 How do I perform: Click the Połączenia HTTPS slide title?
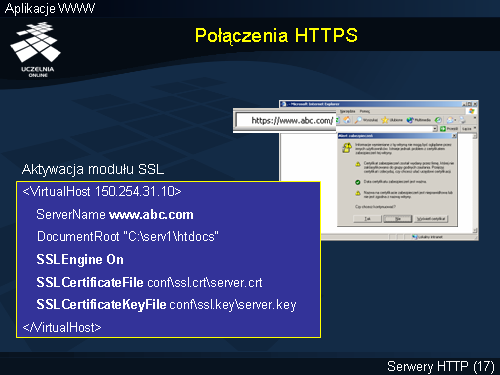click(x=276, y=35)
